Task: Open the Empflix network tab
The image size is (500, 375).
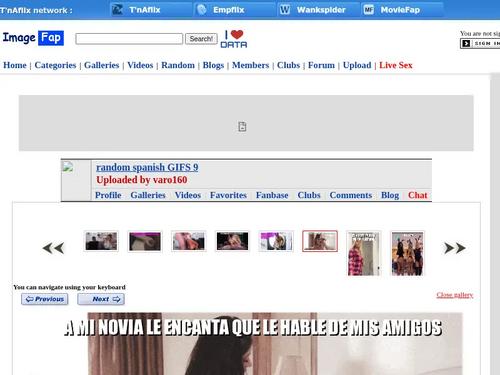Action: (235, 10)
